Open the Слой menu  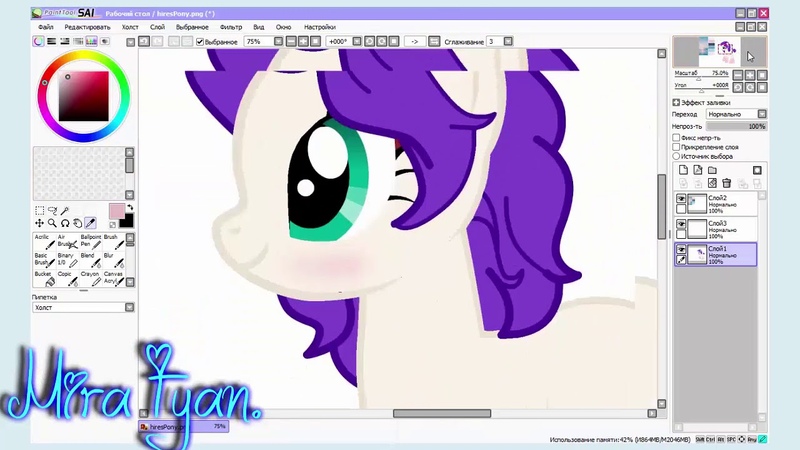(x=157, y=27)
